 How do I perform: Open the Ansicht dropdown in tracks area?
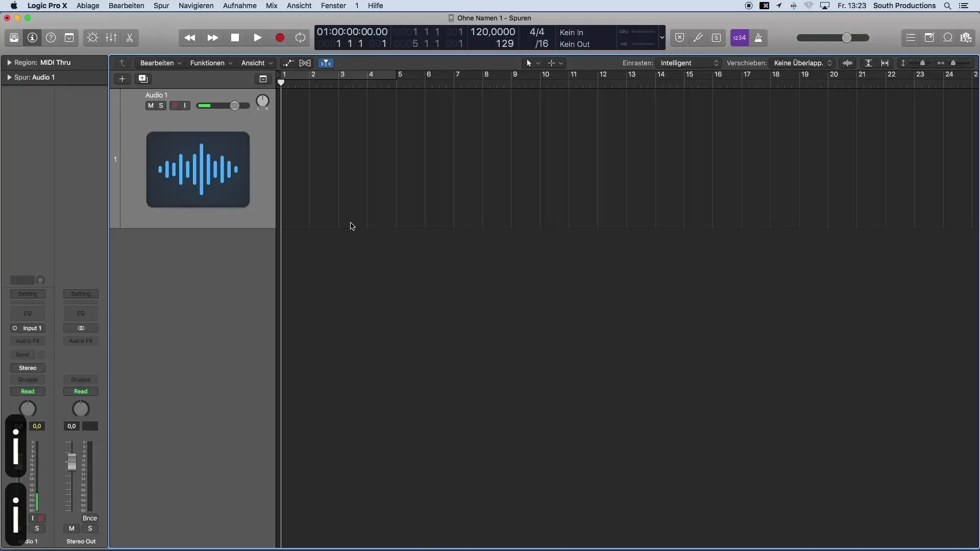pos(256,63)
